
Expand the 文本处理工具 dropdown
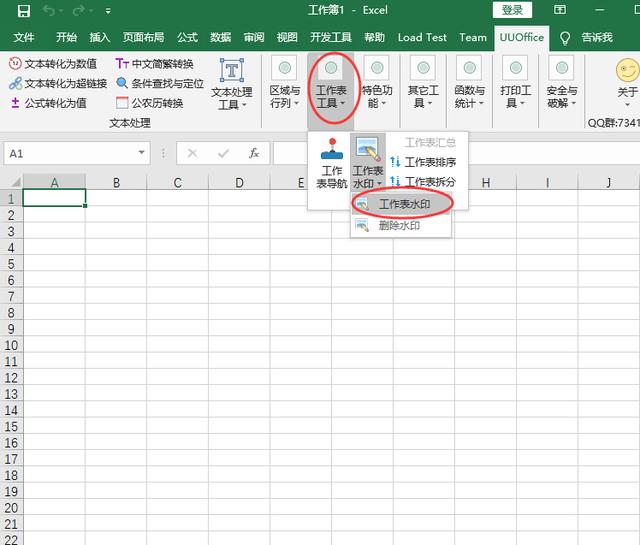point(231,84)
